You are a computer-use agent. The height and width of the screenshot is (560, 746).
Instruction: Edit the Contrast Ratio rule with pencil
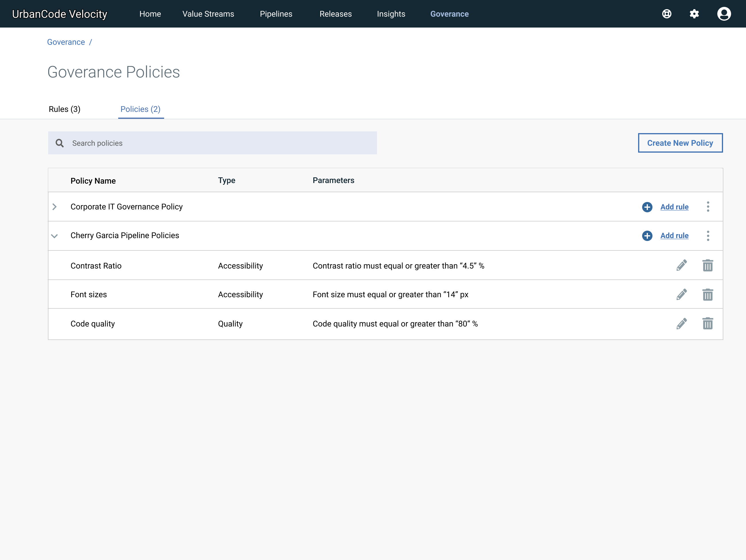[x=681, y=265]
